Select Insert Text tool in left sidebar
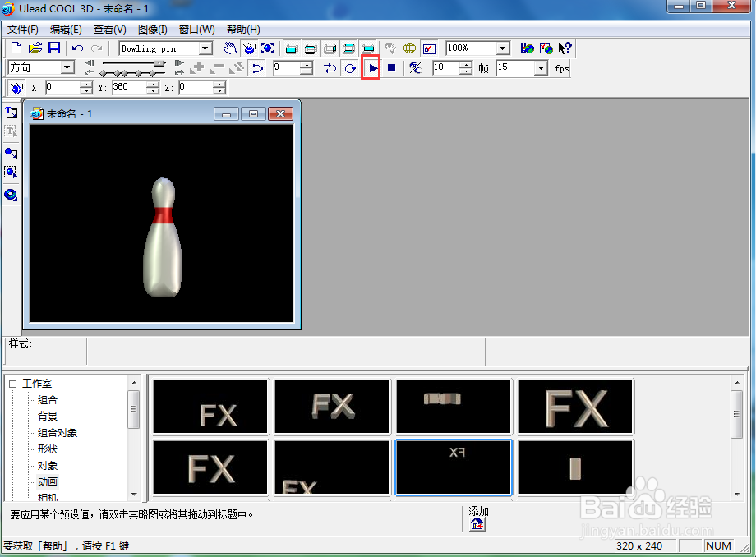Viewport: 756px width, 557px height. (x=11, y=113)
